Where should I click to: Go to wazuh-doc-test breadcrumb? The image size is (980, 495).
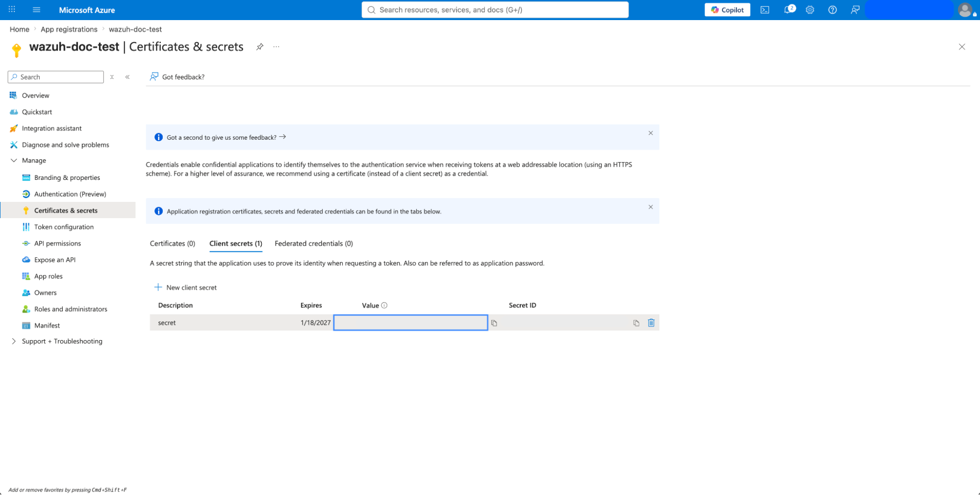point(135,29)
